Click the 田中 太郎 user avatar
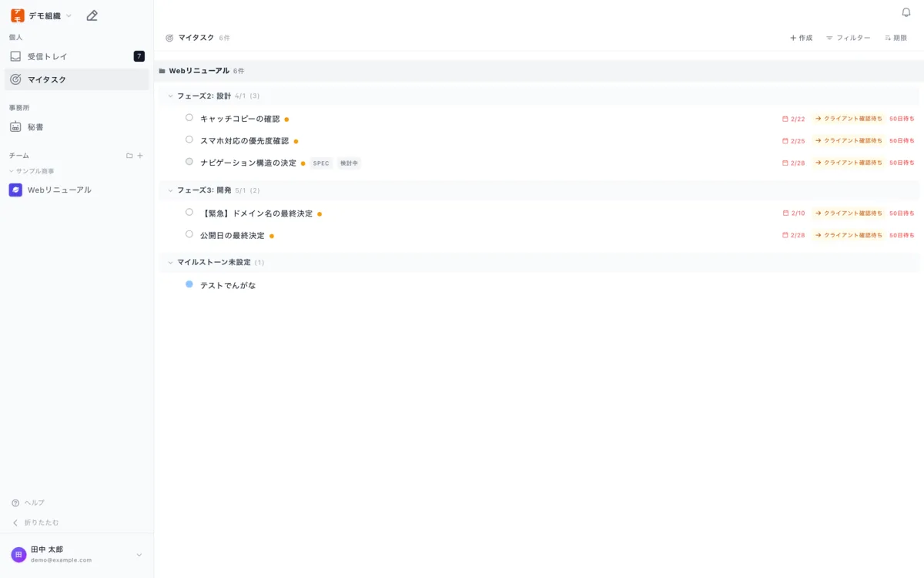Image resolution: width=924 pixels, height=578 pixels. tap(18, 554)
